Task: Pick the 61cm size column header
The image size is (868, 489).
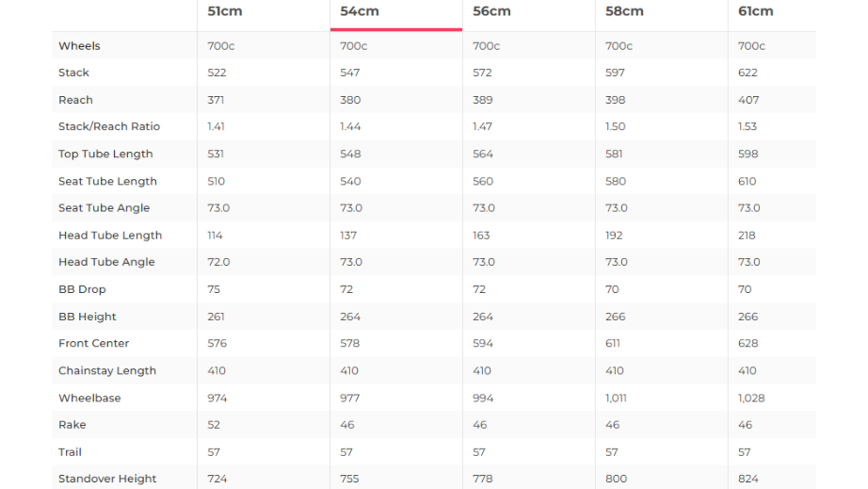Action: [755, 11]
